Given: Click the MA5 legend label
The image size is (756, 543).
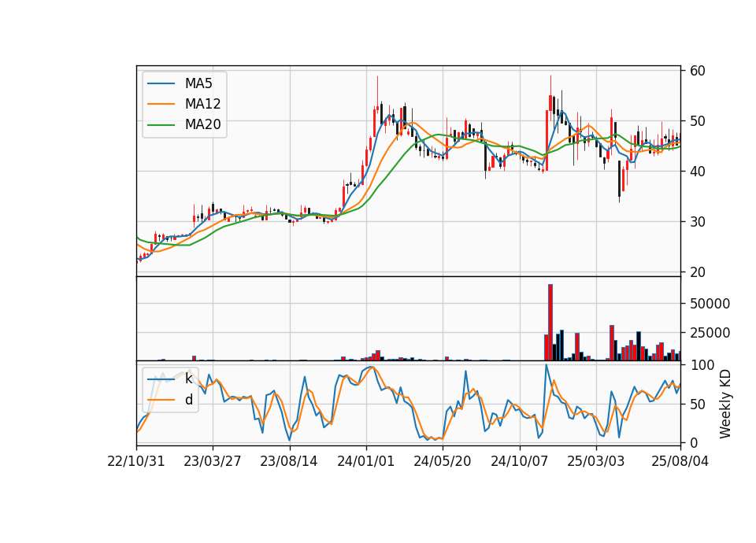Looking at the screenshot, I should tap(198, 83).
